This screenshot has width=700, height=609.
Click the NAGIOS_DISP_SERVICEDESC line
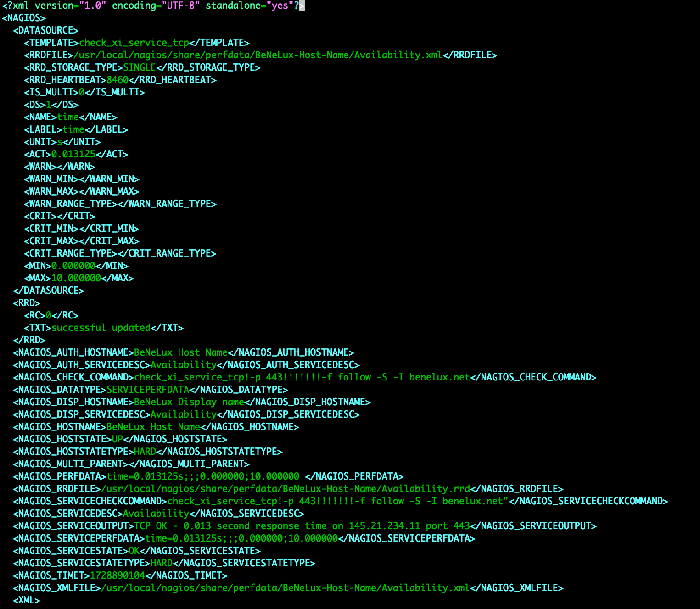click(x=186, y=414)
